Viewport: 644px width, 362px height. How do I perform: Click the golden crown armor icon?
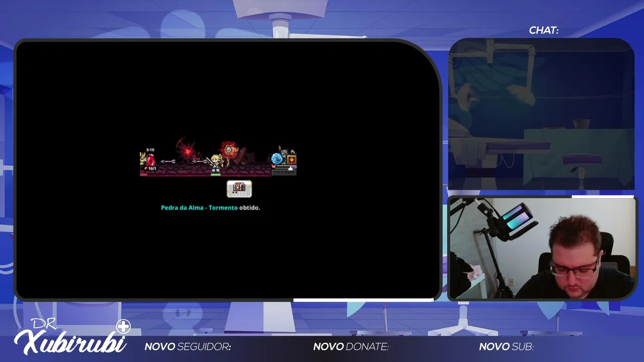[143, 159]
